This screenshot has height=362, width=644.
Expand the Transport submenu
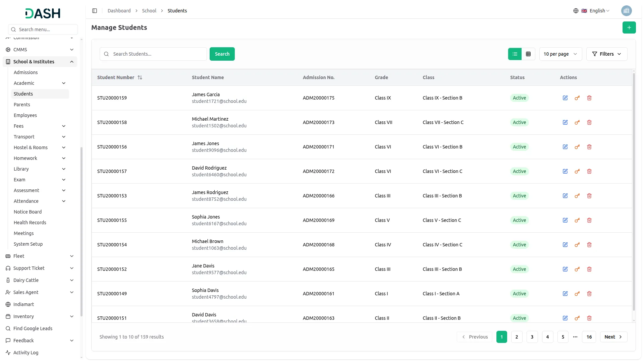40,137
